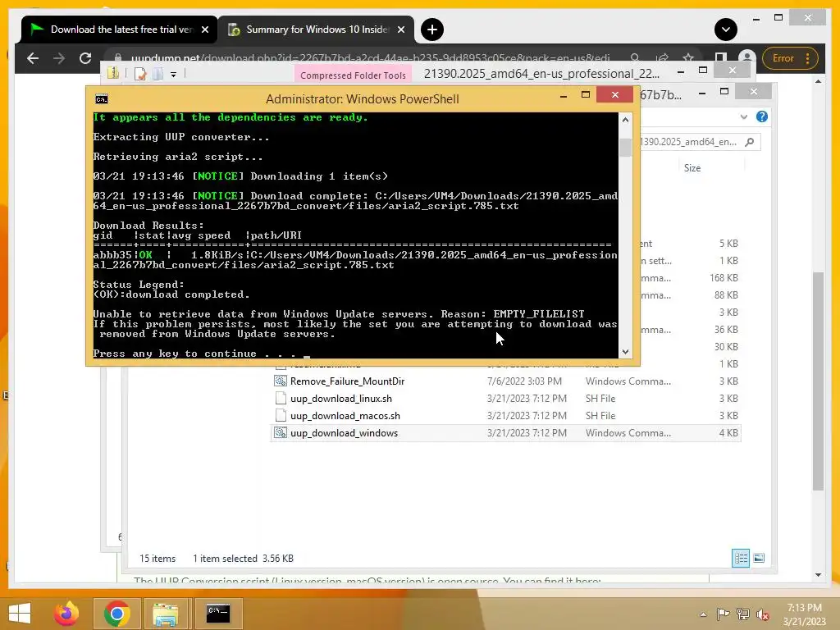Open Action Center flag icon
Viewport: 840px width, 630px height.
pos(723,614)
